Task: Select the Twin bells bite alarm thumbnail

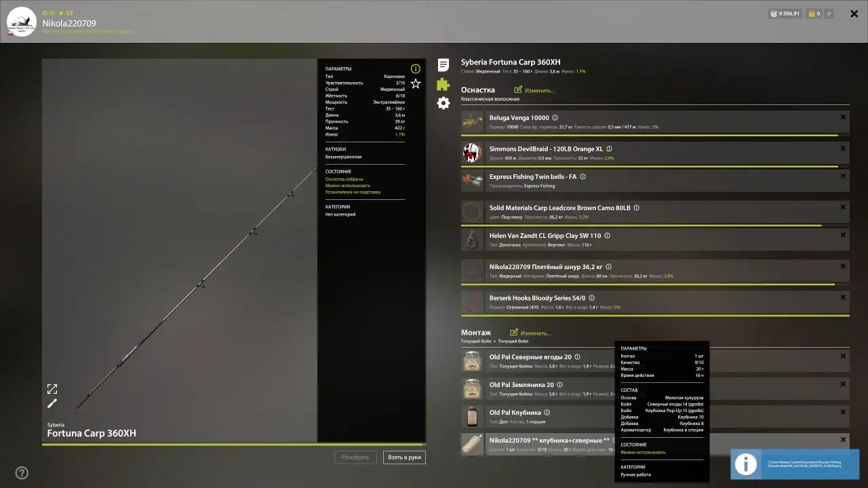Action: 472,181
